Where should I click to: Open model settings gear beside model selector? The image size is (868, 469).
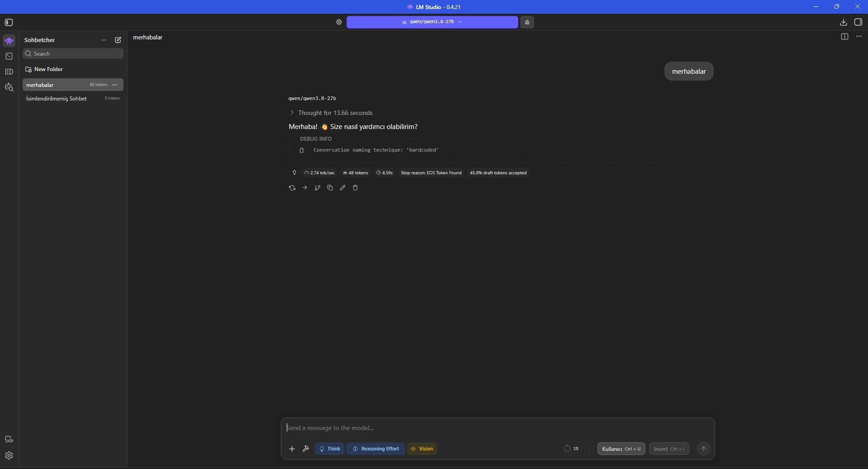pyautogui.click(x=339, y=22)
